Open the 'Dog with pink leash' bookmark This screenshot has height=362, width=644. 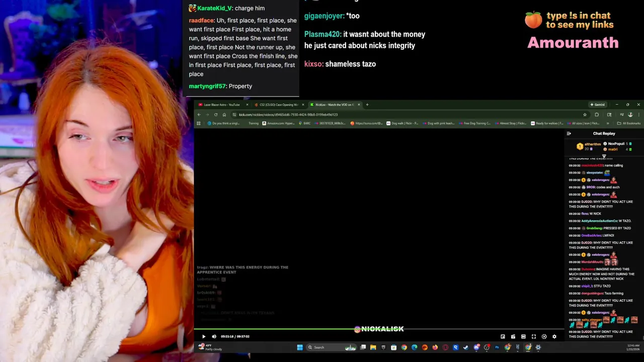point(438,123)
